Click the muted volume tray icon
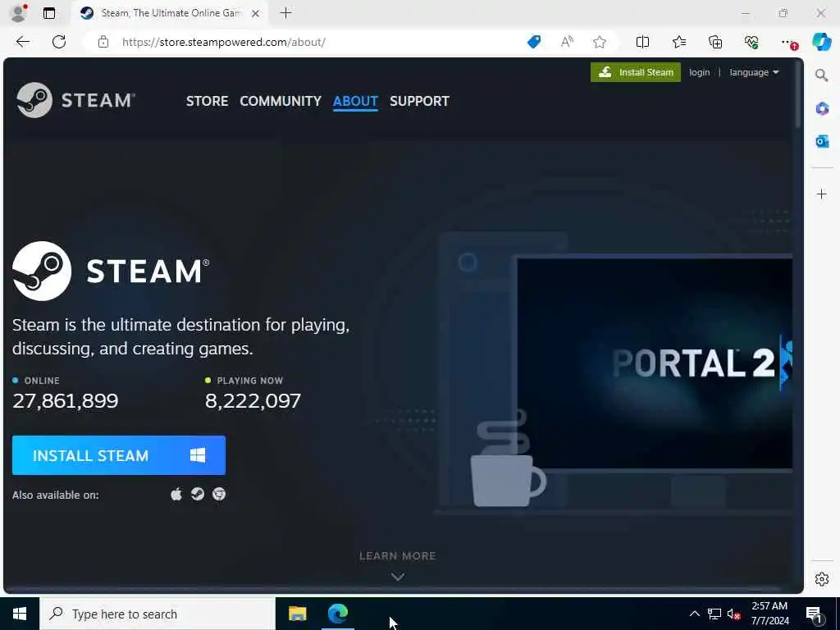Viewport: 840px width, 630px height. [x=733, y=614]
